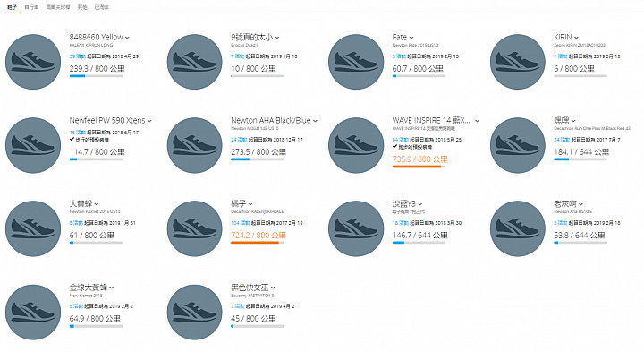644x352 pixels.
Task: Click the 大黃蜂 shoe icon
Action: pos(33,228)
